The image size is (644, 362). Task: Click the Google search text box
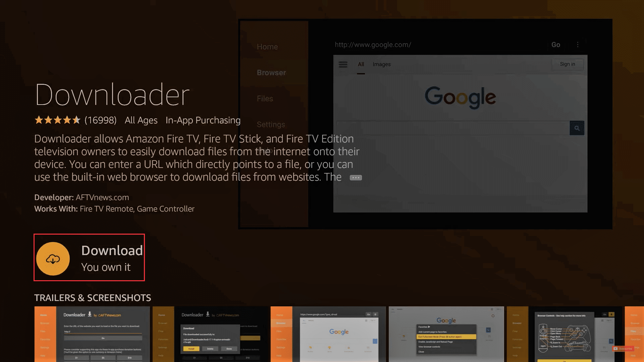(453, 128)
